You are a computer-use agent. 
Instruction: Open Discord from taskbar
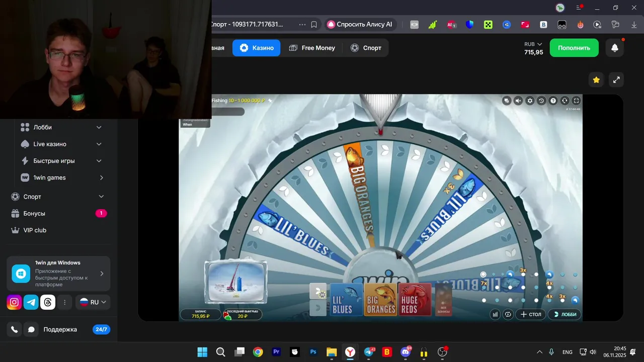tap(406, 352)
